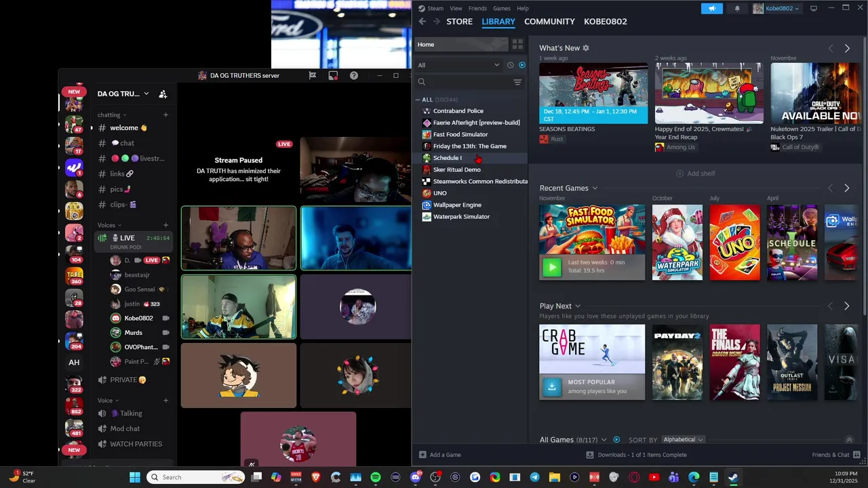Viewport: 868px width, 488px height.
Task: Click the Windows Start button
Action: point(134,477)
